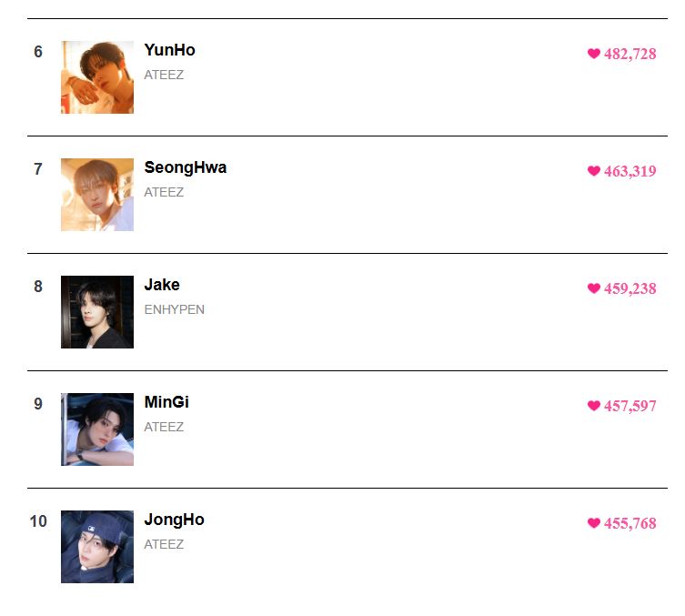Image resolution: width=685 pixels, height=616 pixels.
Task: Click the heart icon beside 457,597
Action: pyautogui.click(x=594, y=406)
